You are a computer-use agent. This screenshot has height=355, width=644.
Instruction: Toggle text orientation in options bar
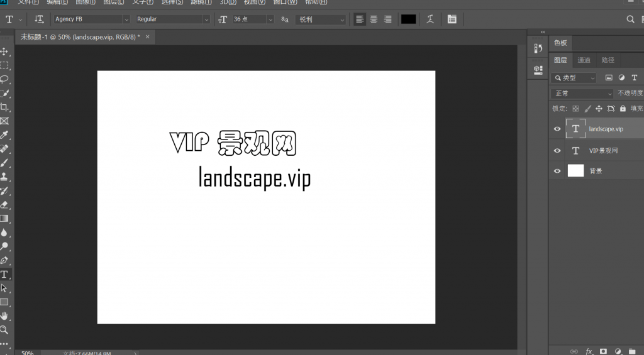(39, 19)
